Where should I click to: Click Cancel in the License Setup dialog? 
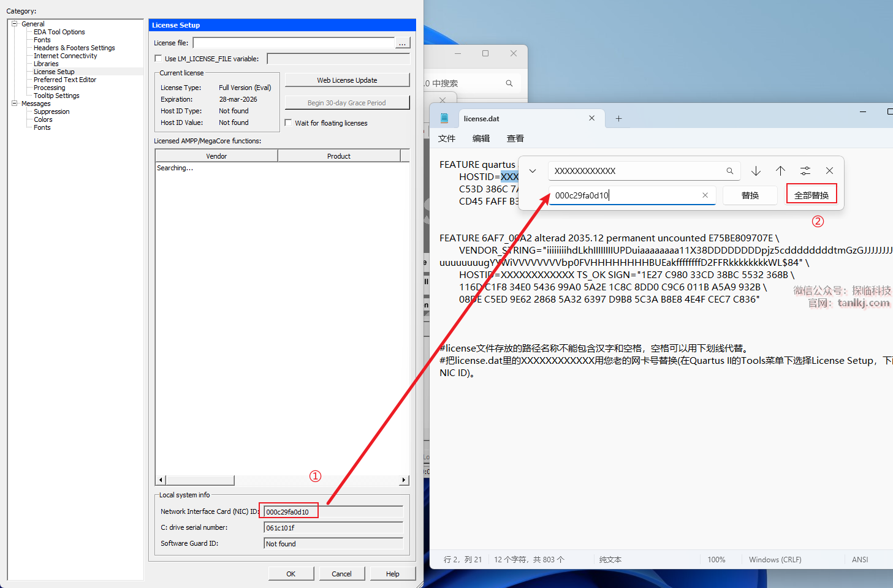tap(342, 574)
